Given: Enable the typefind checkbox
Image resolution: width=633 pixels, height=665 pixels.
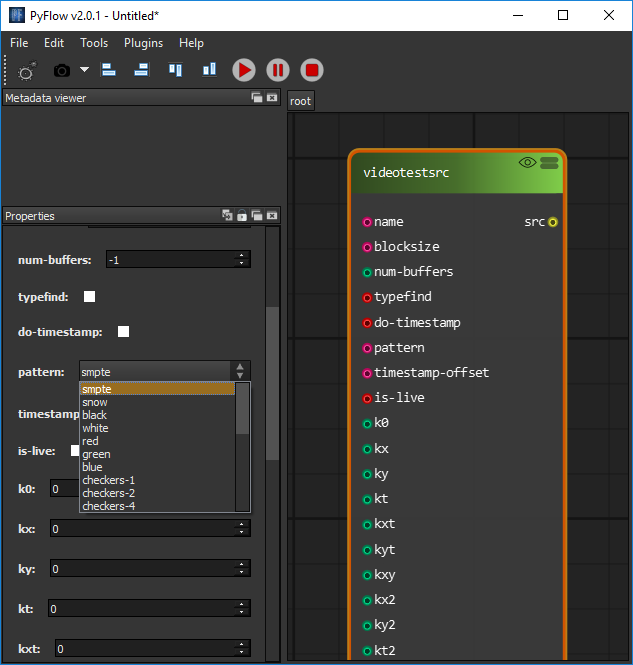Looking at the screenshot, I should [x=89, y=297].
